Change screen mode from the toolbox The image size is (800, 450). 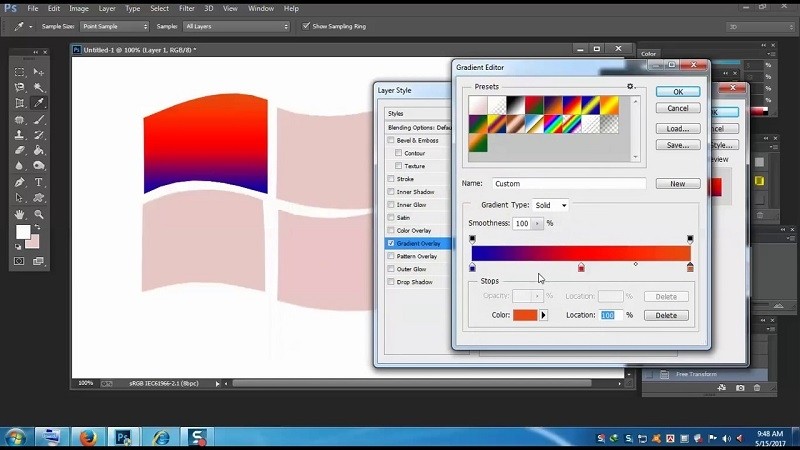click(39, 261)
